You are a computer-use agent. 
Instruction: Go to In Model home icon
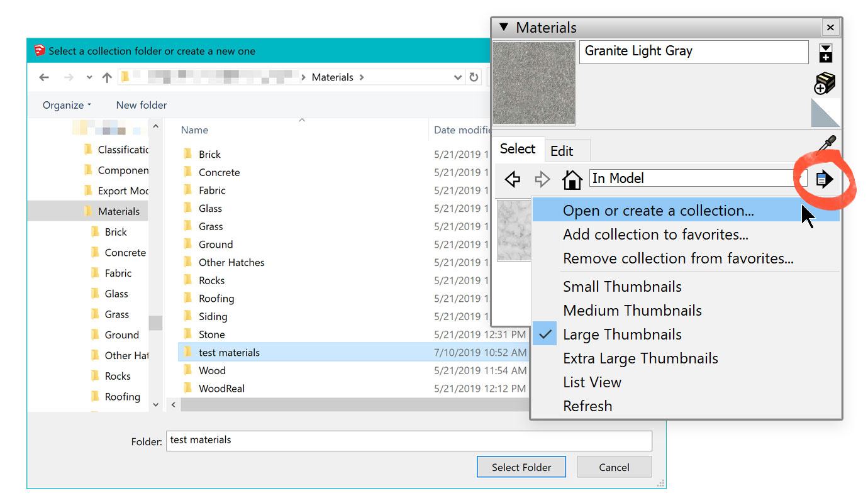[572, 179]
